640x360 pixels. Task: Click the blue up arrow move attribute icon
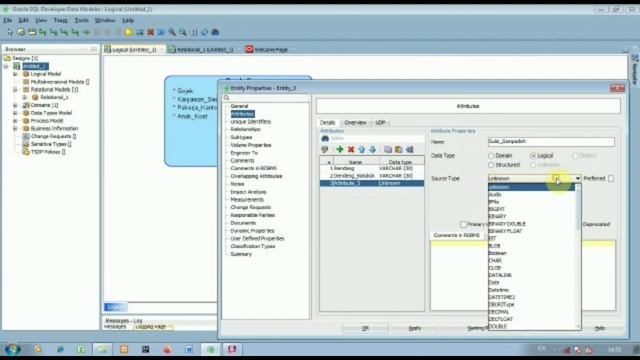coord(362,149)
